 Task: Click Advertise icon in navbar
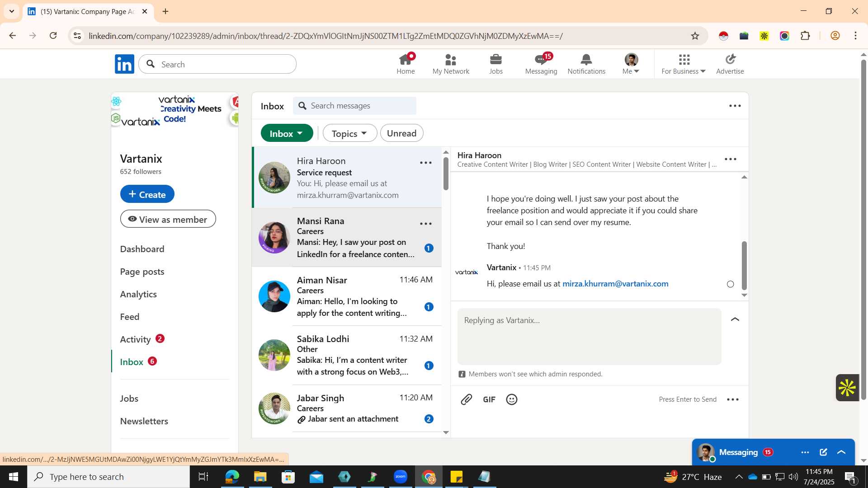click(x=730, y=64)
